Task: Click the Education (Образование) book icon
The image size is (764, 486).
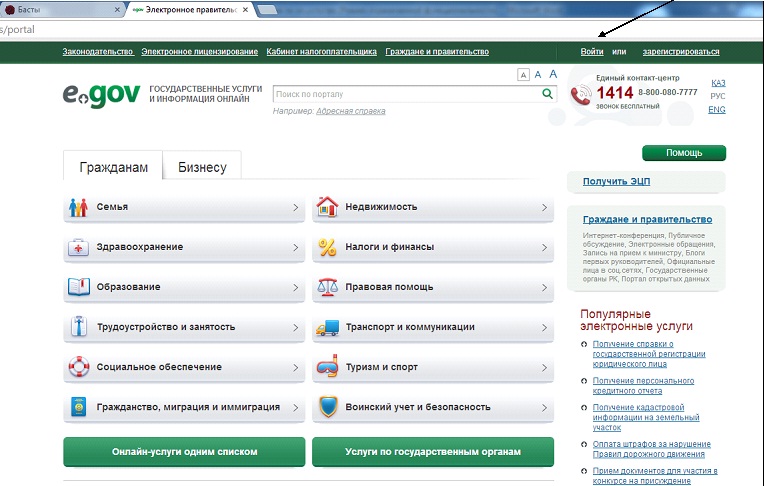Action: tap(78, 287)
